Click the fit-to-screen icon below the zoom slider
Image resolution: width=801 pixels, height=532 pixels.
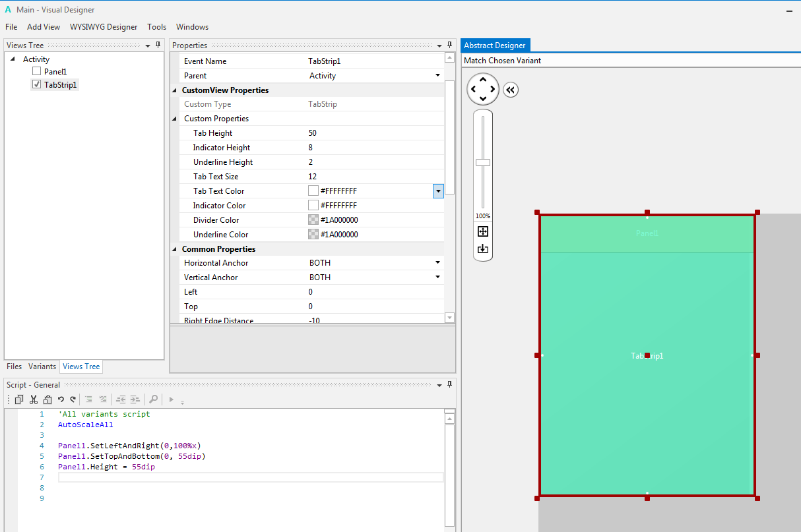(483, 231)
